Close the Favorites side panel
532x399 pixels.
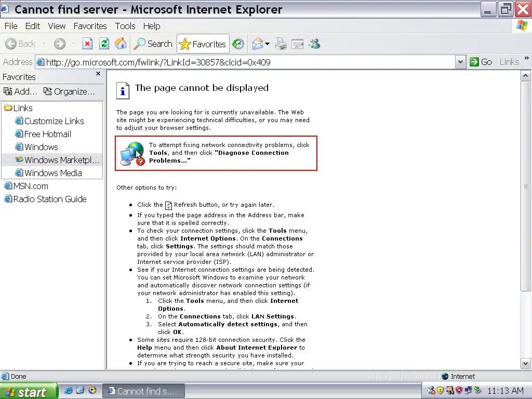(x=98, y=74)
